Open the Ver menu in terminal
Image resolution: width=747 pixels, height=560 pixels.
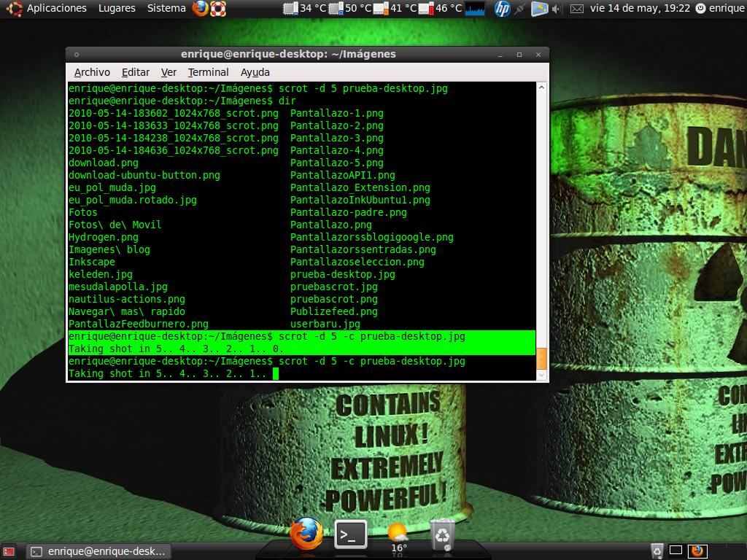click(169, 72)
